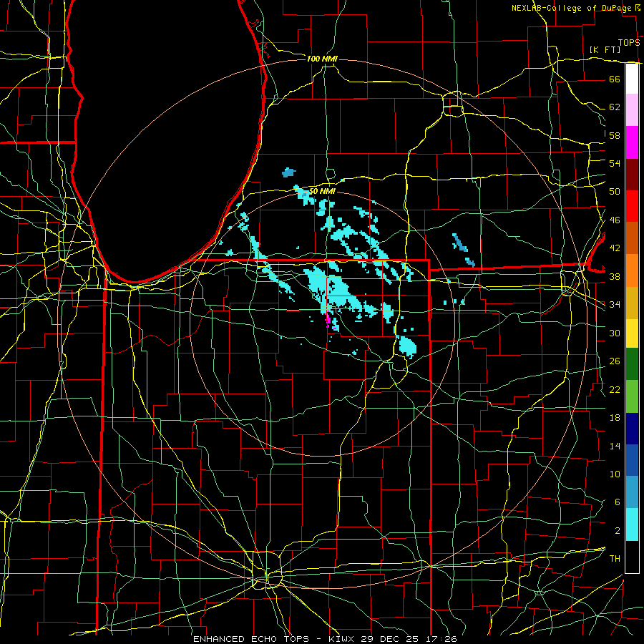Image resolution: width=644 pixels, height=644 pixels.
Task: Click the 100 NMI range ring label
Action: point(322,59)
